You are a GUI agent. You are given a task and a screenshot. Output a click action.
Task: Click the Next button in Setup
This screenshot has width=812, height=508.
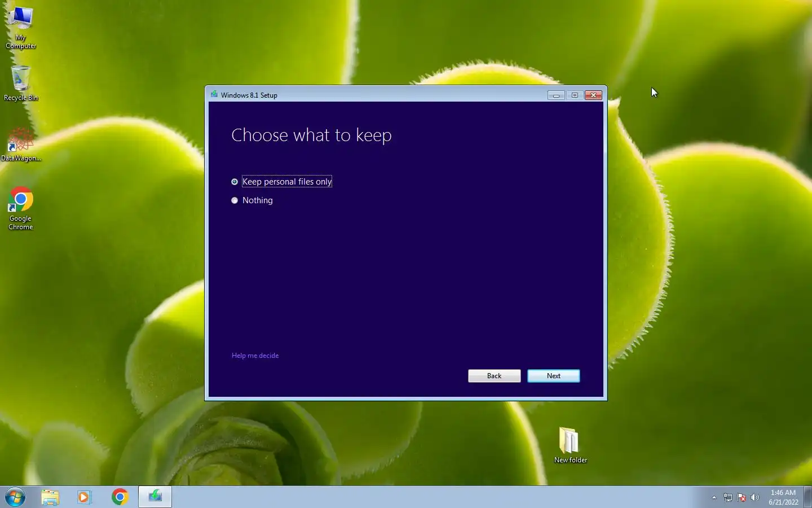(x=554, y=376)
